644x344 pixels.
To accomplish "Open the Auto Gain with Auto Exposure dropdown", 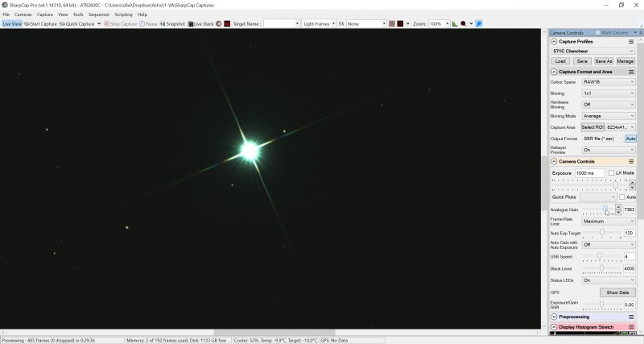I will tap(609, 245).
